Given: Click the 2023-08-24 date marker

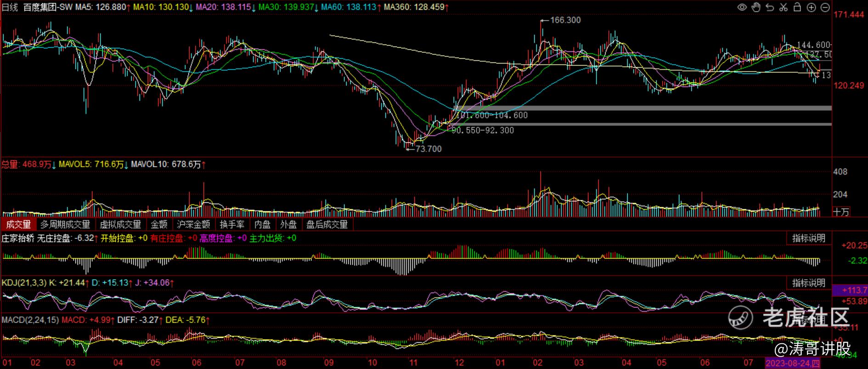Looking at the screenshot, I should (x=793, y=363).
